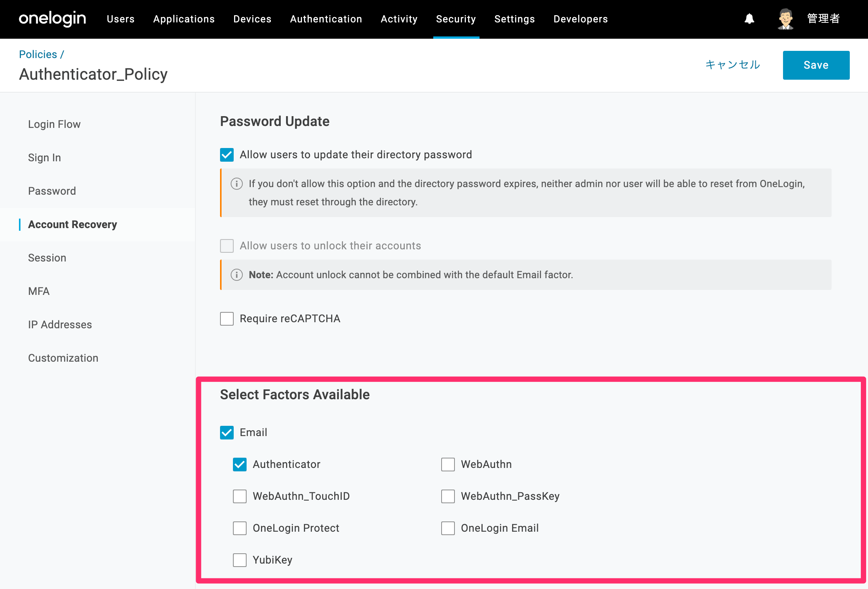Open the Activity menu
Viewport: 868px width, 589px height.
[x=399, y=19]
